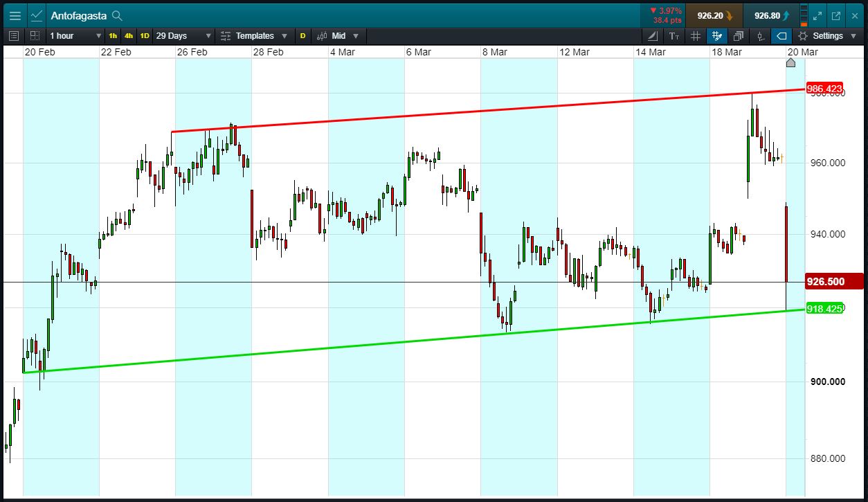Click the 6 Mar date label
868x502 pixels.
point(419,52)
